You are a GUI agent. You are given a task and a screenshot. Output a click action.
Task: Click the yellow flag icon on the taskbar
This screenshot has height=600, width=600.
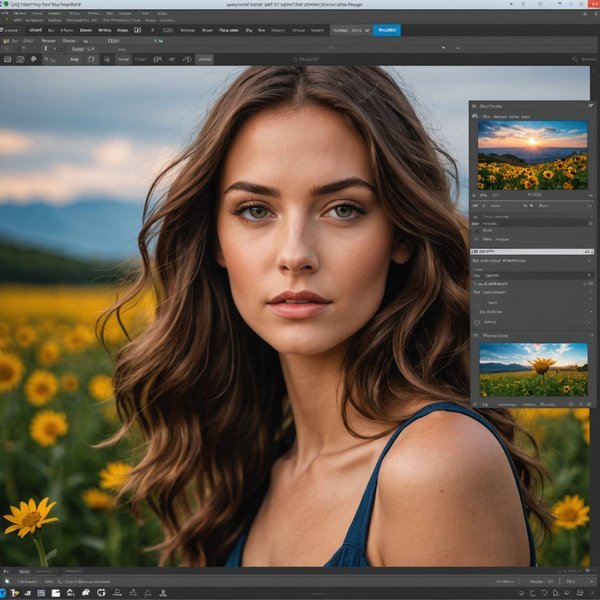click(15, 593)
